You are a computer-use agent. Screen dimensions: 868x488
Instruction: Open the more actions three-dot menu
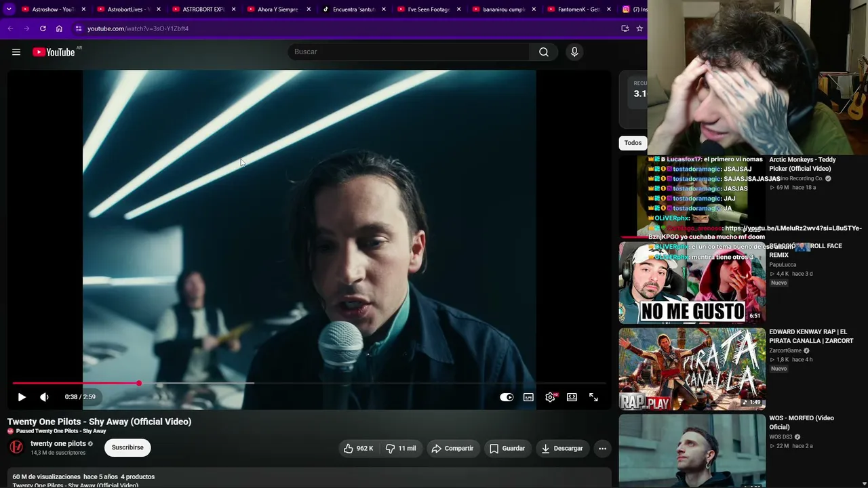tap(602, 448)
